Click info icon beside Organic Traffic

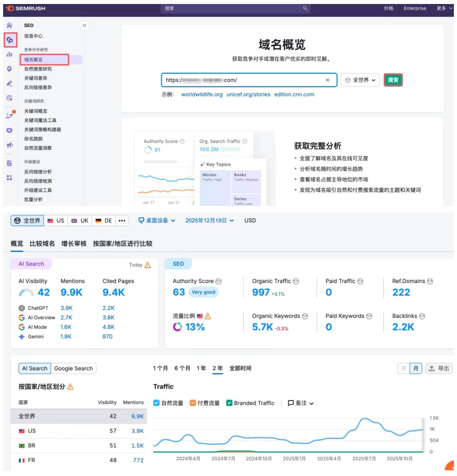pyautogui.click(x=296, y=282)
